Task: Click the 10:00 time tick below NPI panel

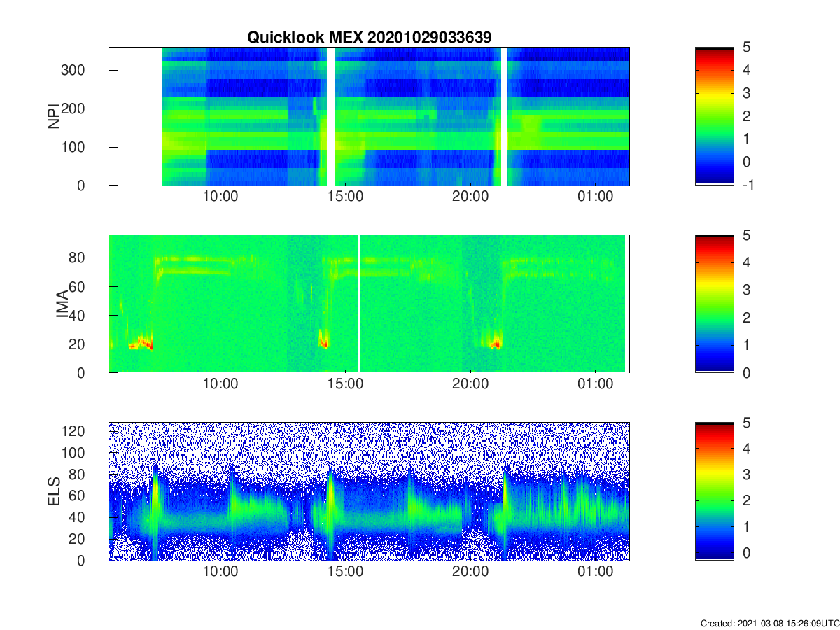Action: pos(220,197)
